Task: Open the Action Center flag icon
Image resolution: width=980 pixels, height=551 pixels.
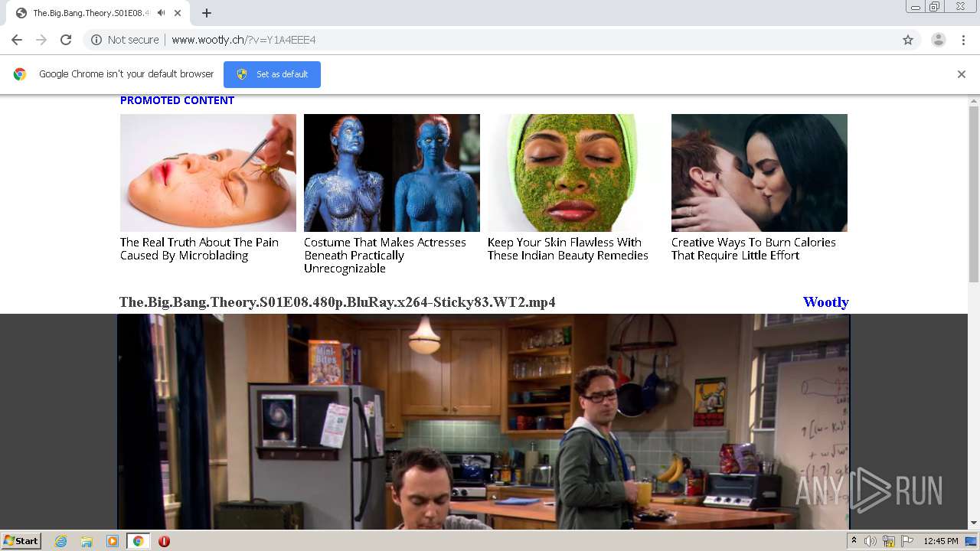Action: (907, 541)
